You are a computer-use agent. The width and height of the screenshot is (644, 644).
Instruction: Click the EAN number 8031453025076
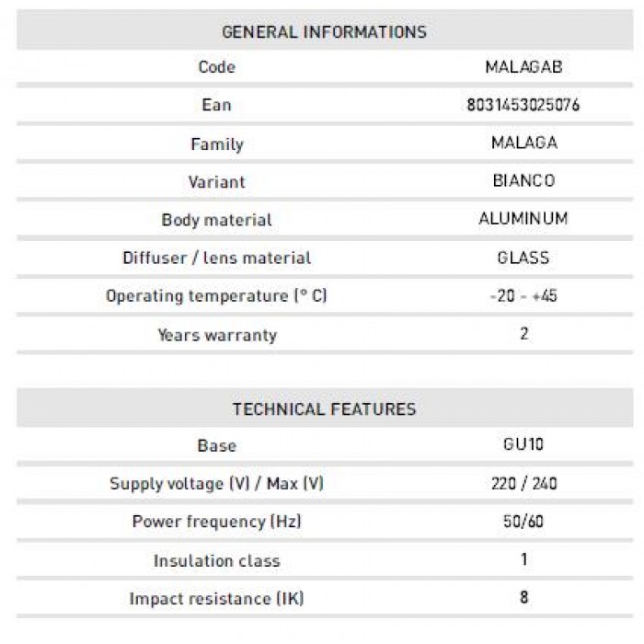tap(523, 105)
